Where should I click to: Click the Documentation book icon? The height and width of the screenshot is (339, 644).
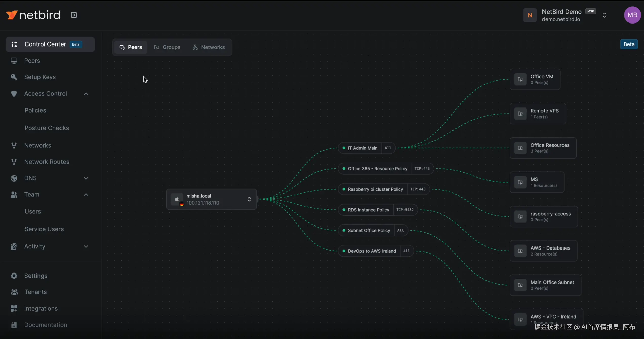14,325
